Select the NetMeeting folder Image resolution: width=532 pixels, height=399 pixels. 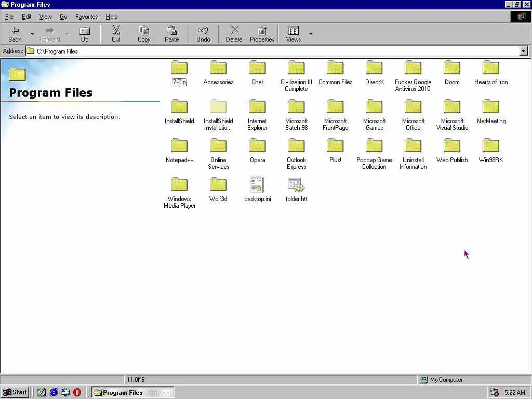(491, 112)
